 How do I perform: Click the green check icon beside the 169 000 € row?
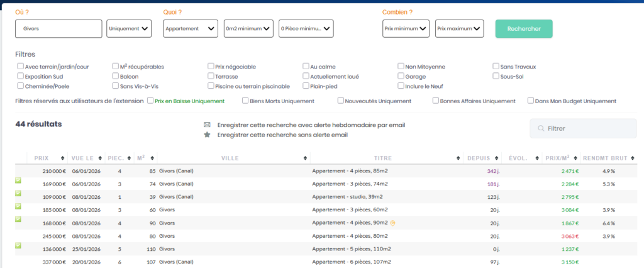(x=18, y=180)
